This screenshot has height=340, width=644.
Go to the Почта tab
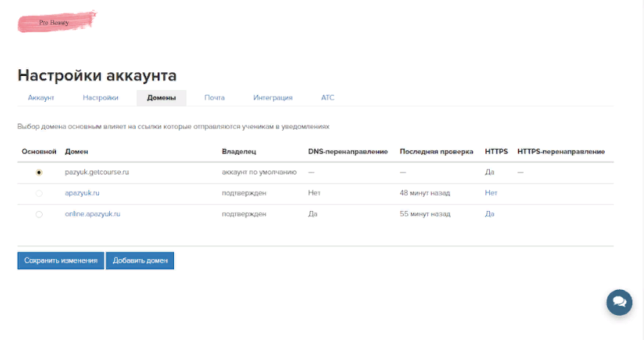pyautogui.click(x=215, y=98)
